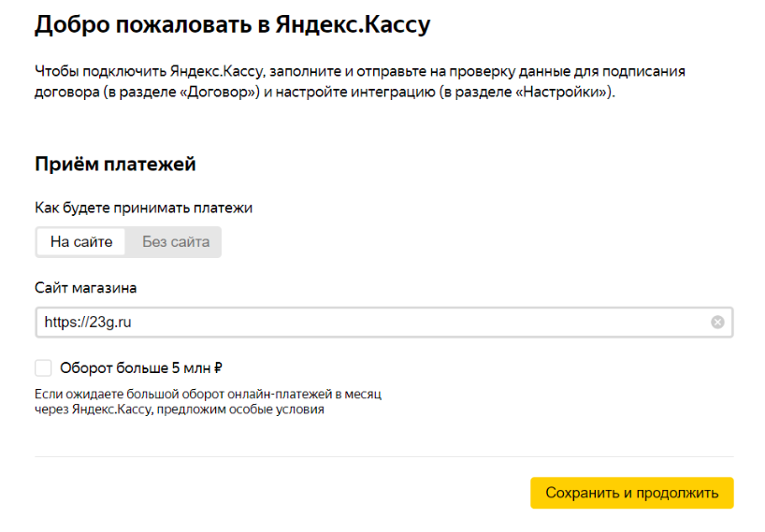
Task: Click the divider line above the save button
Action: click(x=384, y=457)
